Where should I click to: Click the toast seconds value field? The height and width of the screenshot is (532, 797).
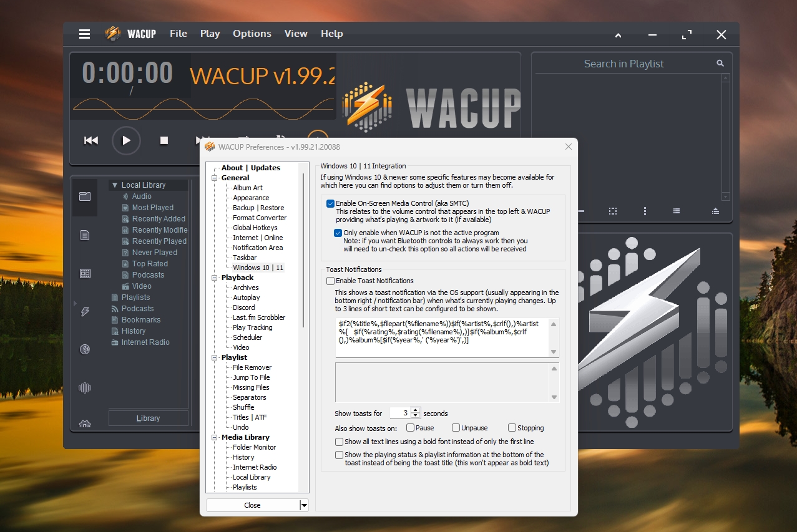400,413
